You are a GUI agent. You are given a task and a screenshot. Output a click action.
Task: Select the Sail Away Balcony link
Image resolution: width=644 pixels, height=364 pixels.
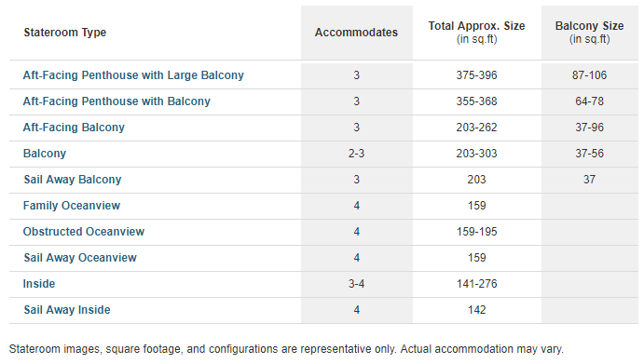[x=73, y=180]
